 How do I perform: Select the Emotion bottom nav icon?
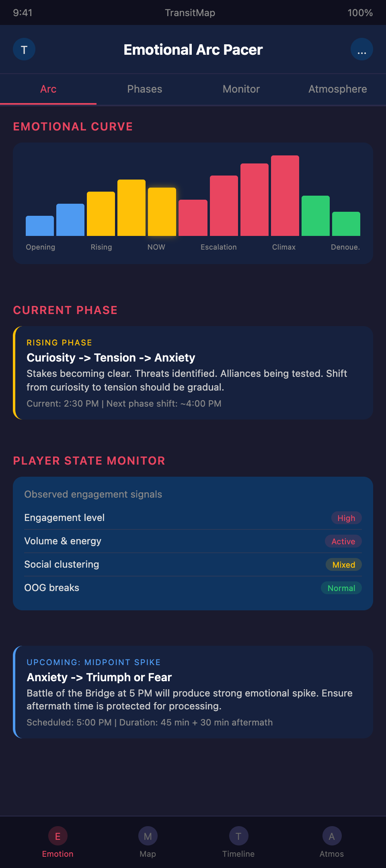point(58,836)
